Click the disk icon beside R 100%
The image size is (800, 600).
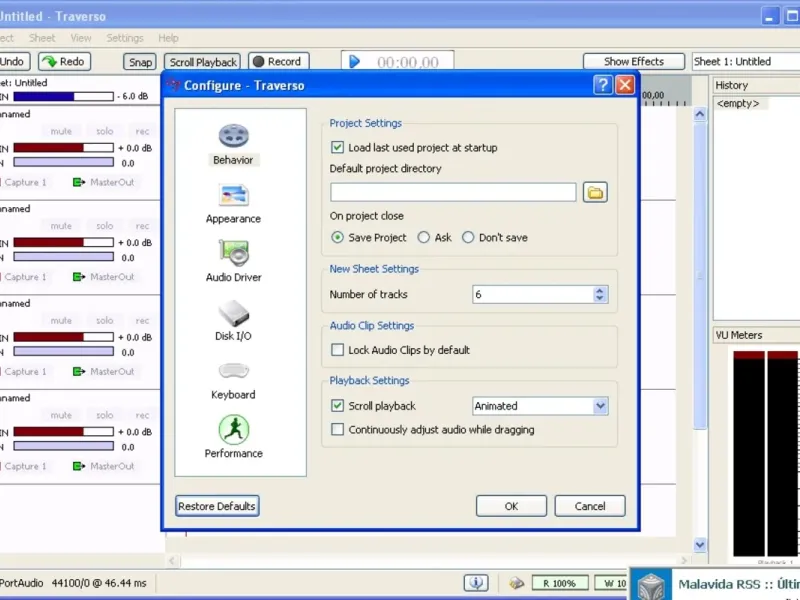[516, 583]
